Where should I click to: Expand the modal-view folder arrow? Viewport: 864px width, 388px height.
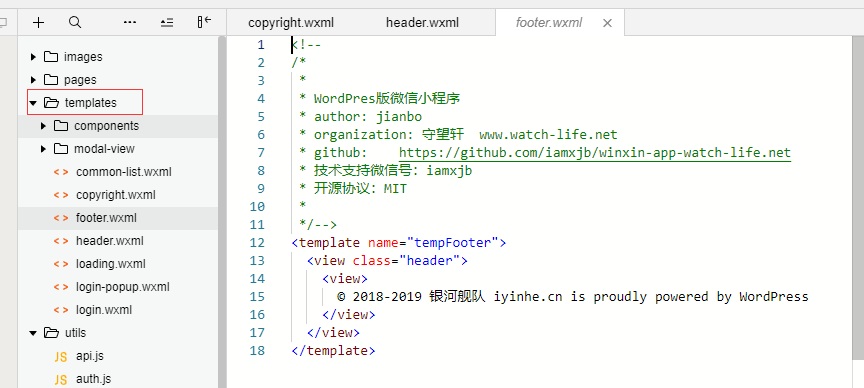(x=44, y=149)
